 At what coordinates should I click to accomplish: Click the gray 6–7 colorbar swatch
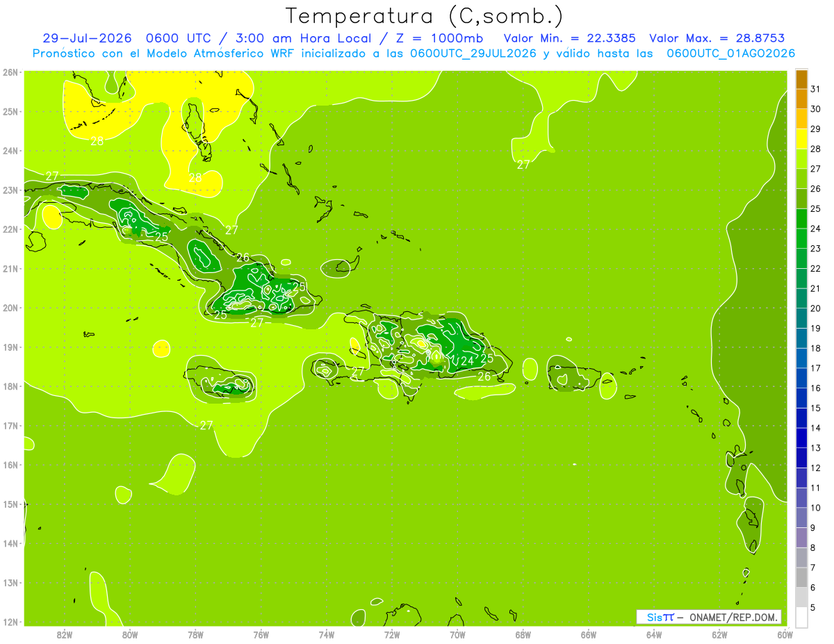tap(801, 577)
